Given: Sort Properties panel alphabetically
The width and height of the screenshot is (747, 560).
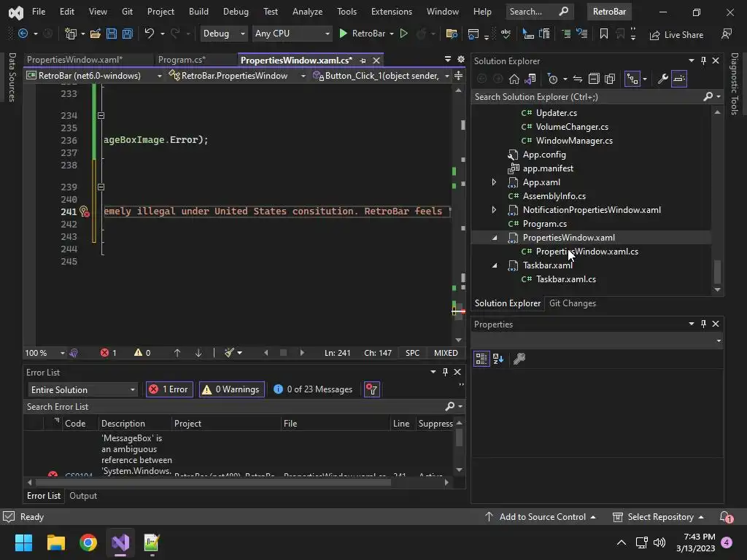Looking at the screenshot, I should tap(498, 359).
